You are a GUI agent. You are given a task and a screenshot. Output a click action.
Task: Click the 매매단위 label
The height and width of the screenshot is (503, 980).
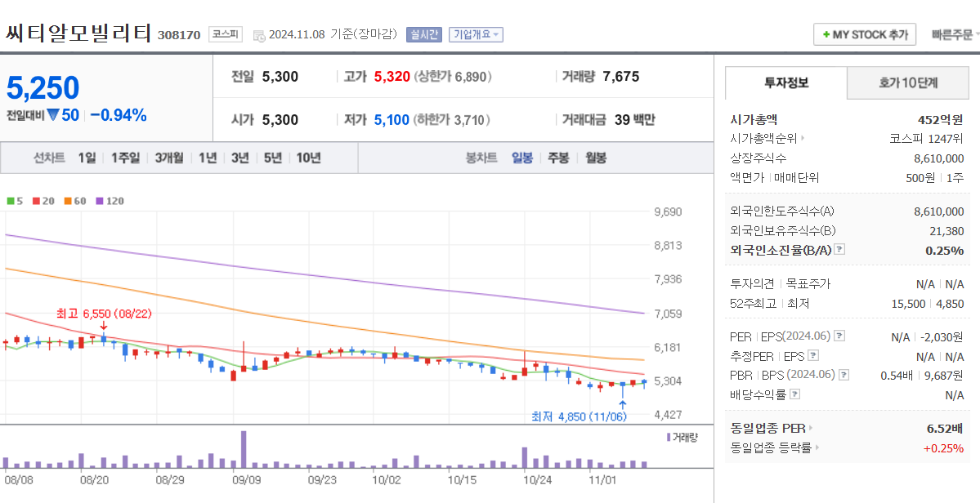796,177
